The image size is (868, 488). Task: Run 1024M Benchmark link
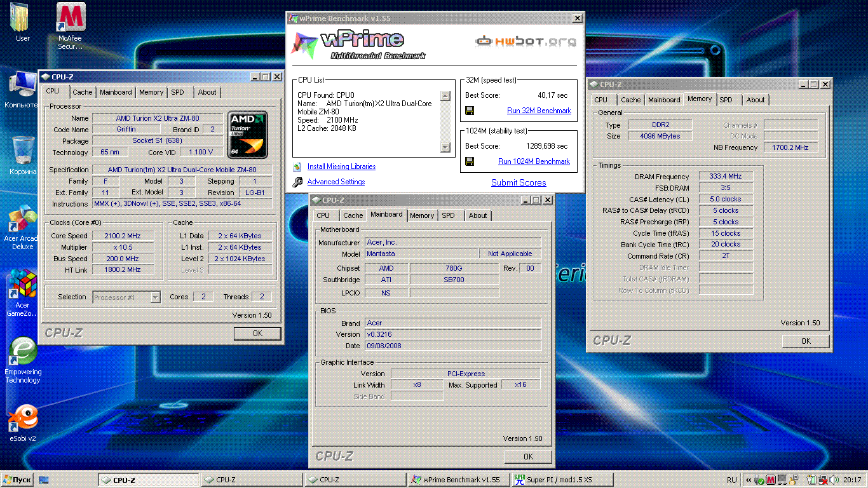tap(534, 161)
